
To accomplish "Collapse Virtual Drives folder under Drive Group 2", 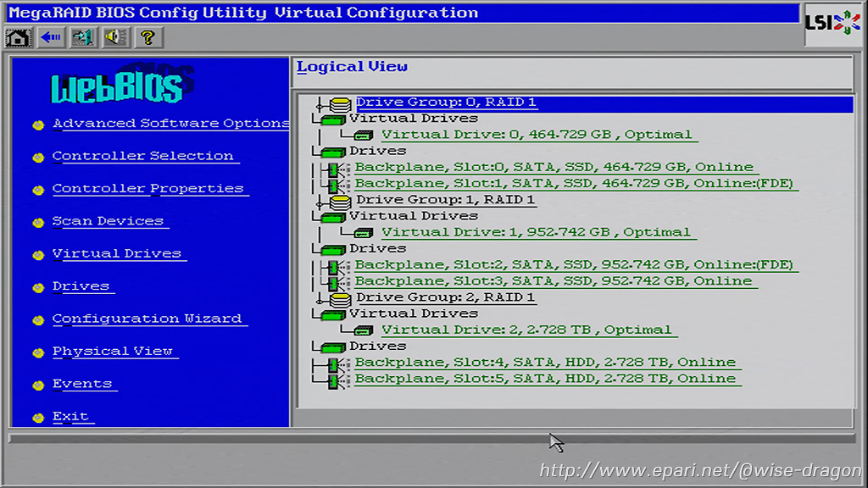I will (333, 315).
